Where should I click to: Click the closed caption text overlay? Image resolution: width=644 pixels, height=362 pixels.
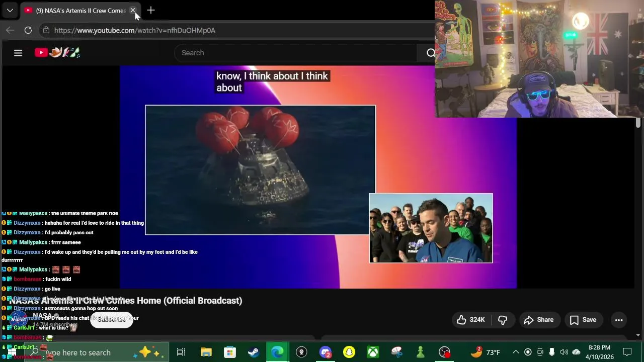coord(272,81)
